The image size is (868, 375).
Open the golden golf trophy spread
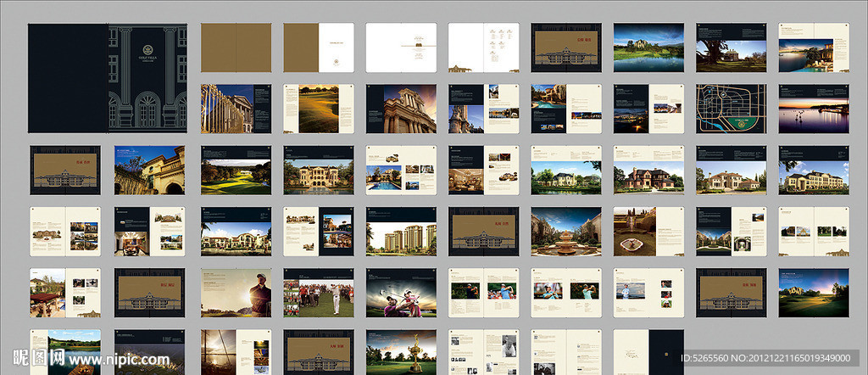click(x=401, y=352)
